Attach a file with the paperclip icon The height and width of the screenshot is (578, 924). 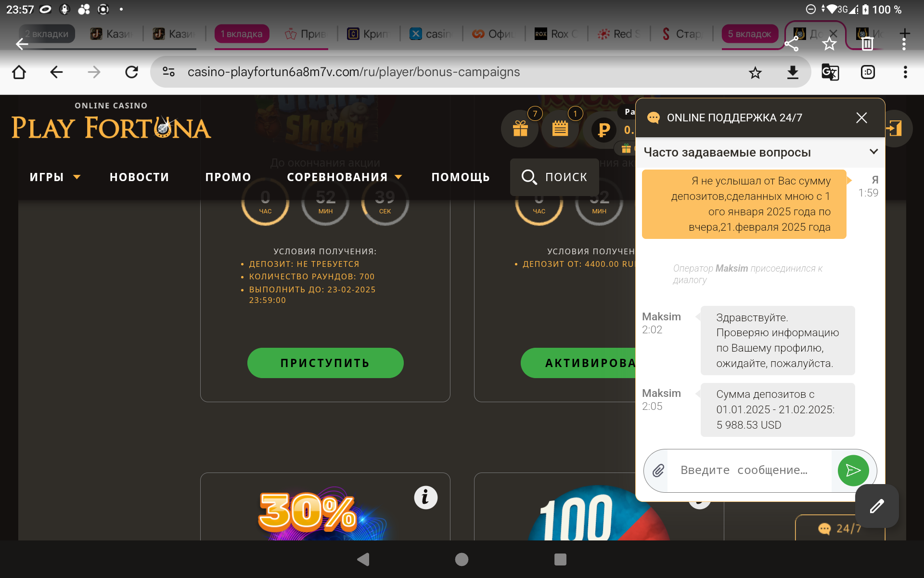pyautogui.click(x=658, y=470)
